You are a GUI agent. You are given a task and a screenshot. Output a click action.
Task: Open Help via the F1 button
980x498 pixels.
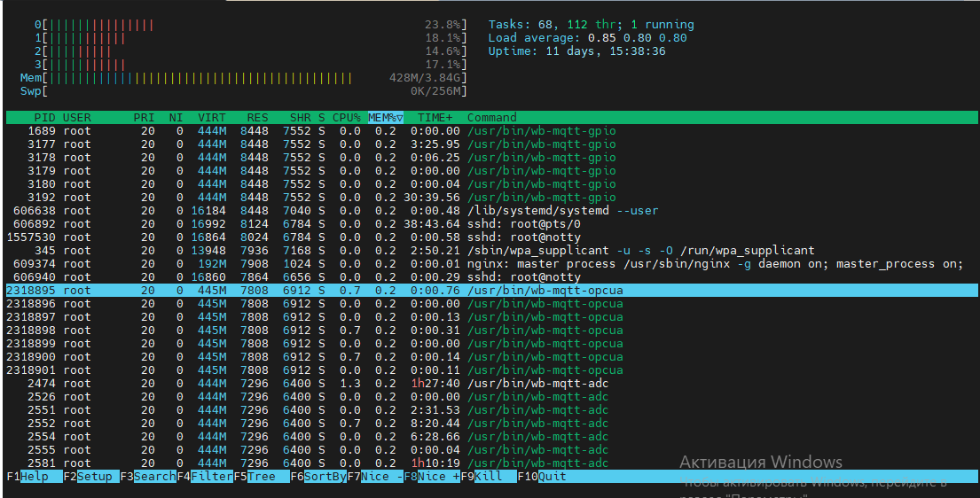[x=35, y=476]
